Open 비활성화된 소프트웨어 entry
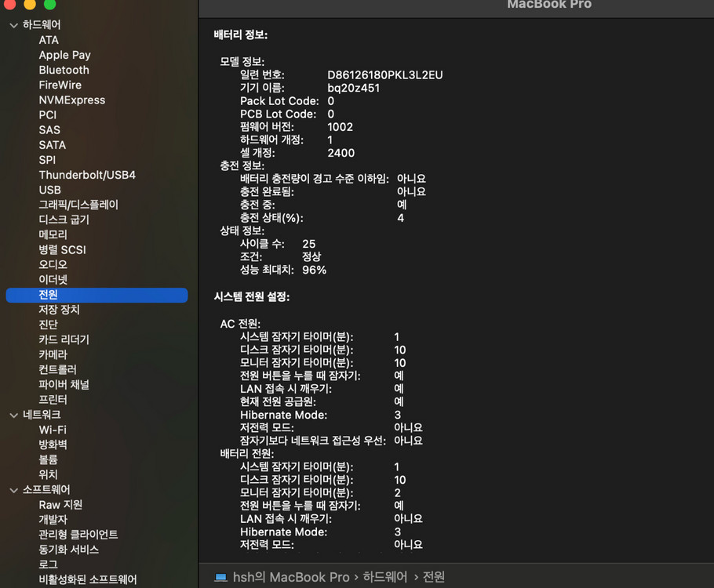Image resolution: width=714 pixels, height=588 pixels. (87, 579)
